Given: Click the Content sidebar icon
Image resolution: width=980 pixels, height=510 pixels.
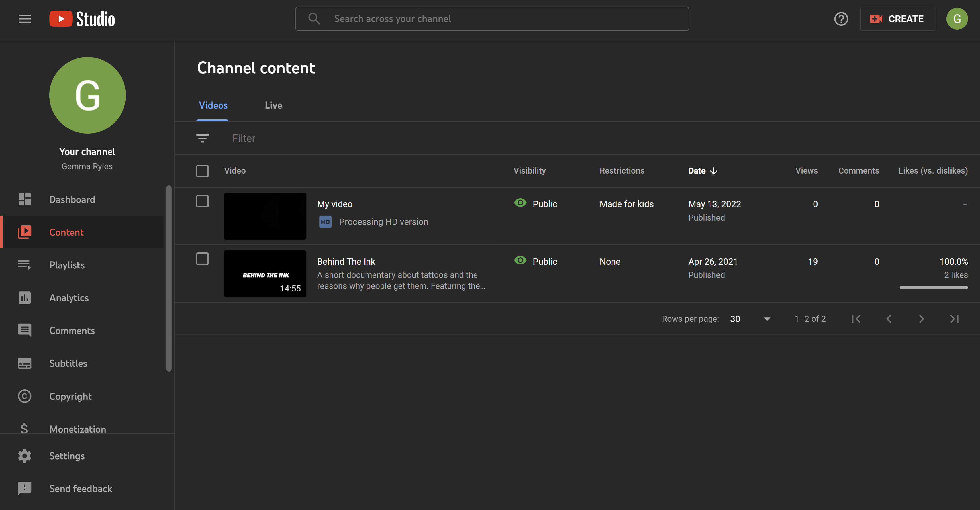Looking at the screenshot, I should 25,232.
